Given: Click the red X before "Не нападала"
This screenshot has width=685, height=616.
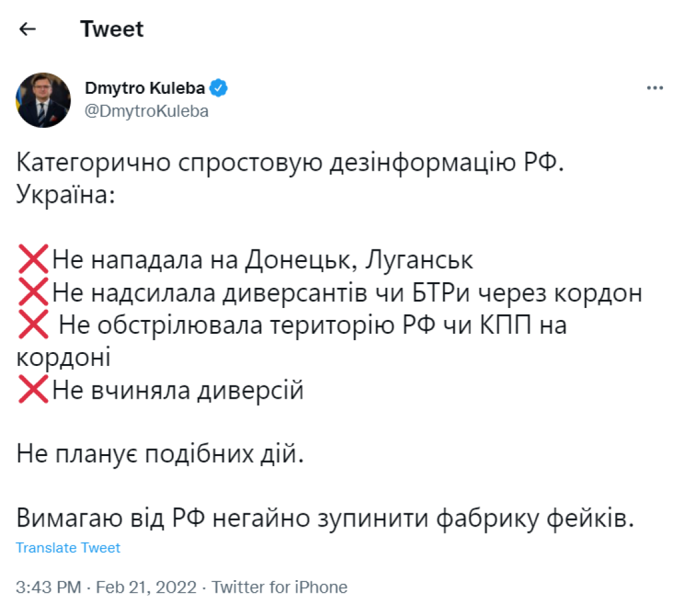Looking at the screenshot, I should [33, 260].
